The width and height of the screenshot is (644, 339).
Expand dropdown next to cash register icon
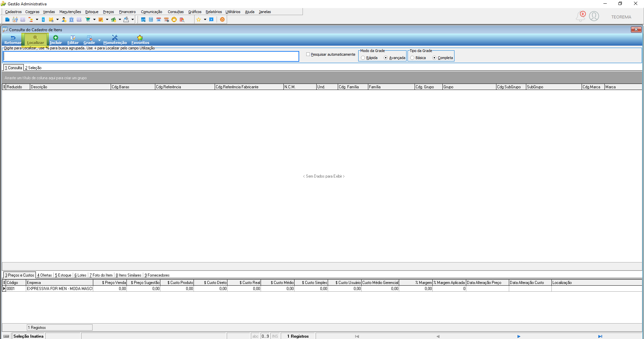132,19
